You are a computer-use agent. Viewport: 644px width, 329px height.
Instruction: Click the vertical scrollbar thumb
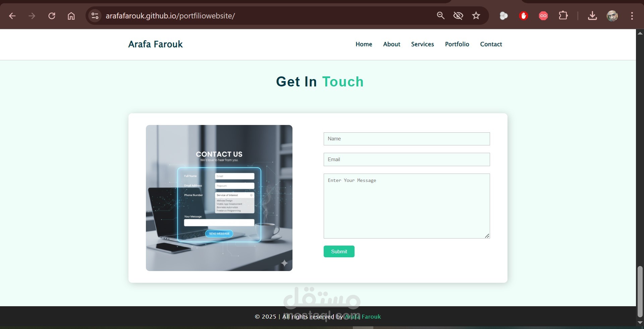point(640,291)
